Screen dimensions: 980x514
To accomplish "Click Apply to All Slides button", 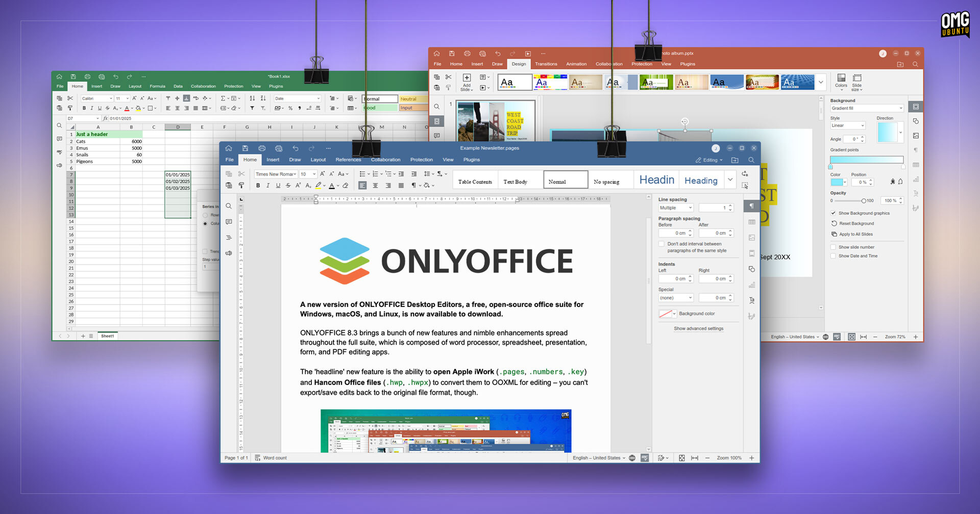I will point(852,234).
